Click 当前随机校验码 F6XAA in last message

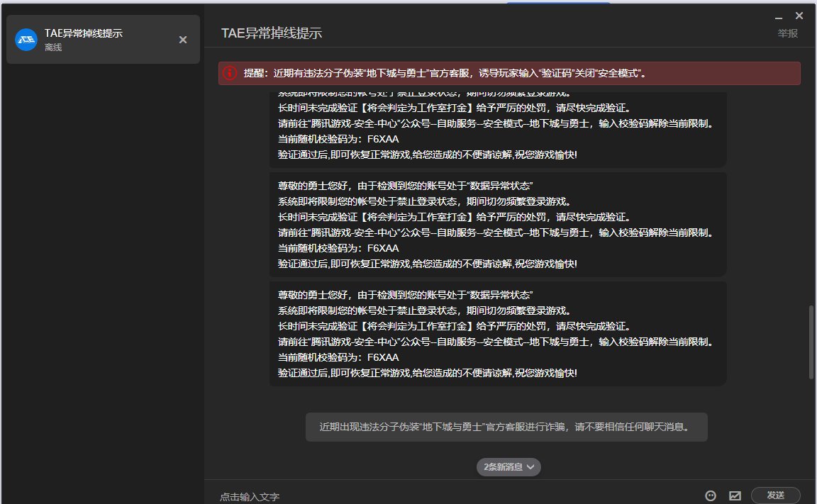point(338,357)
